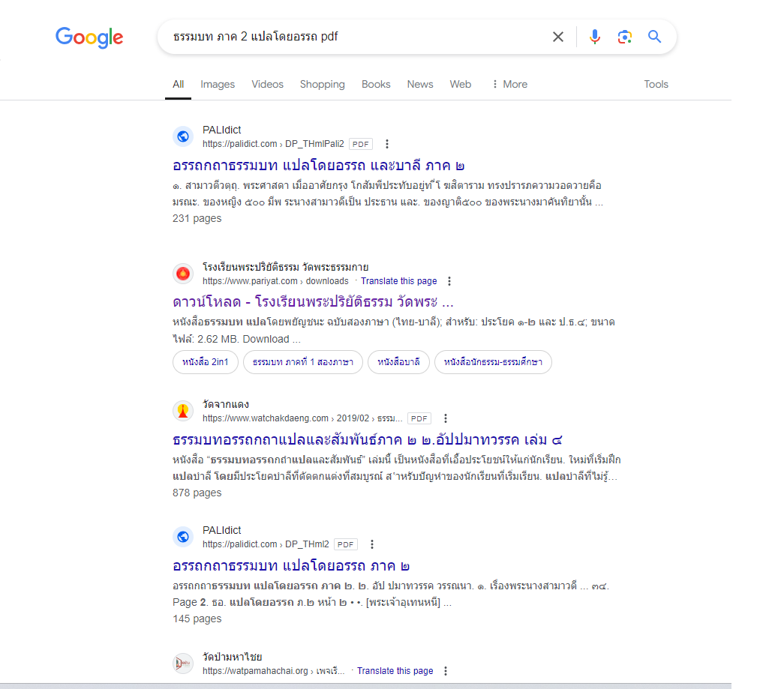
Task: Click Translate this page for pariyat.com
Action: (x=398, y=281)
